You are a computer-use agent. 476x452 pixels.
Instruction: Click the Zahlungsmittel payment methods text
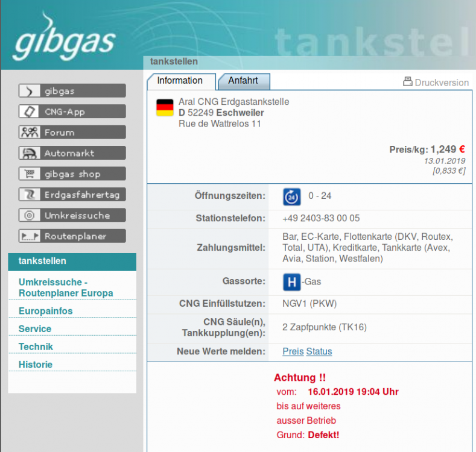click(367, 248)
